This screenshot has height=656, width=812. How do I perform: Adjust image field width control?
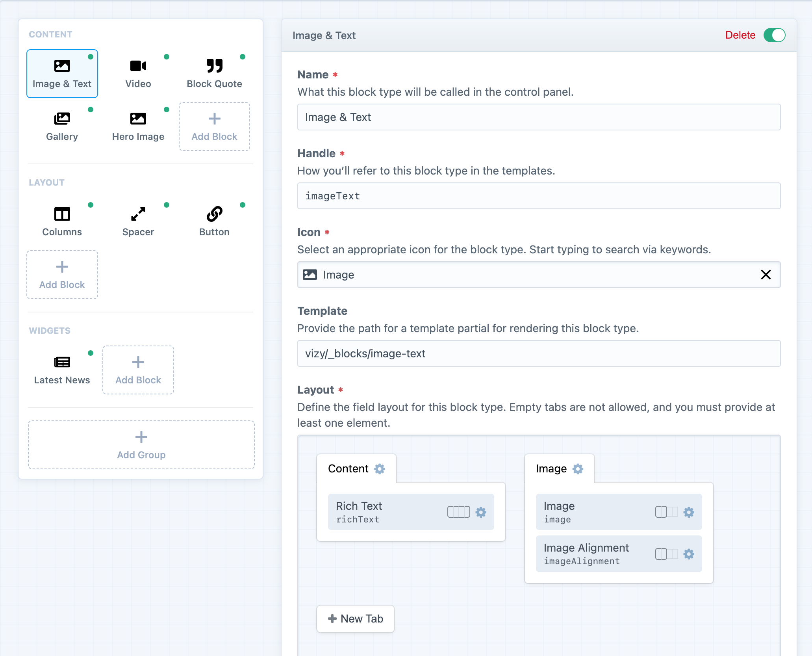click(666, 512)
